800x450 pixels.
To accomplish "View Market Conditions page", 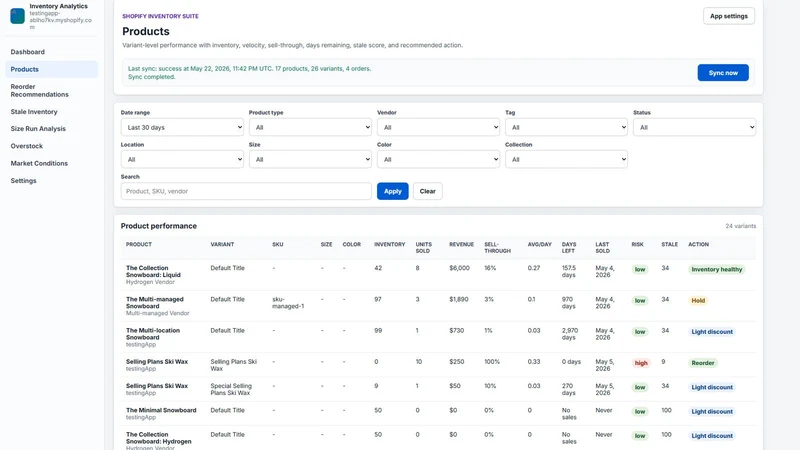I will click(39, 163).
